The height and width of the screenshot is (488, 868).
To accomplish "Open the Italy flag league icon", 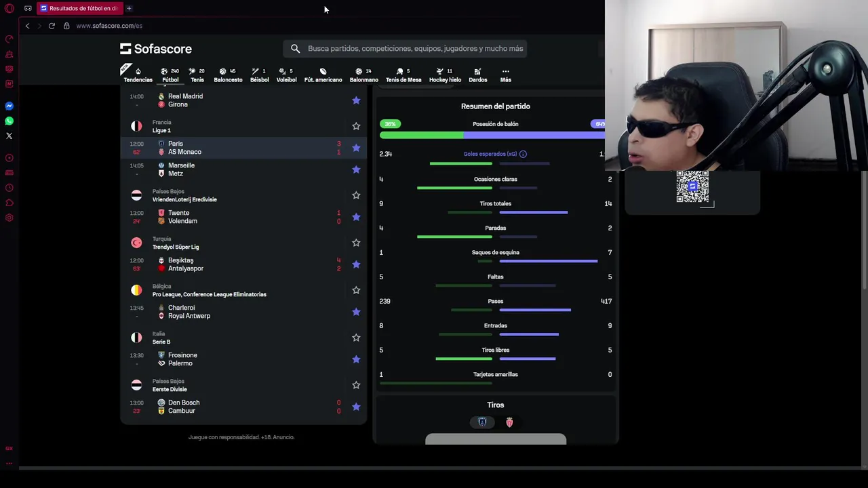I will pyautogui.click(x=136, y=338).
